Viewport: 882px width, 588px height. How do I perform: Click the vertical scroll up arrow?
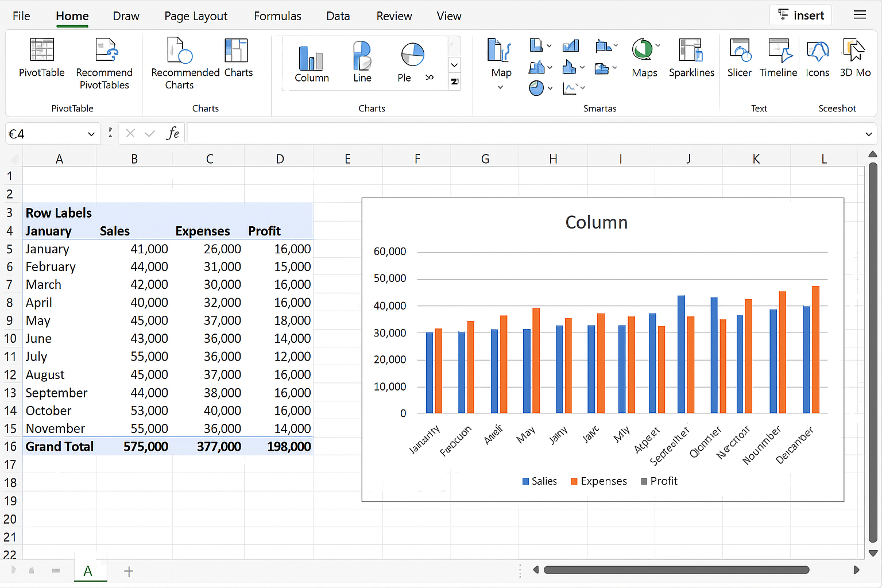pos(873,154)
